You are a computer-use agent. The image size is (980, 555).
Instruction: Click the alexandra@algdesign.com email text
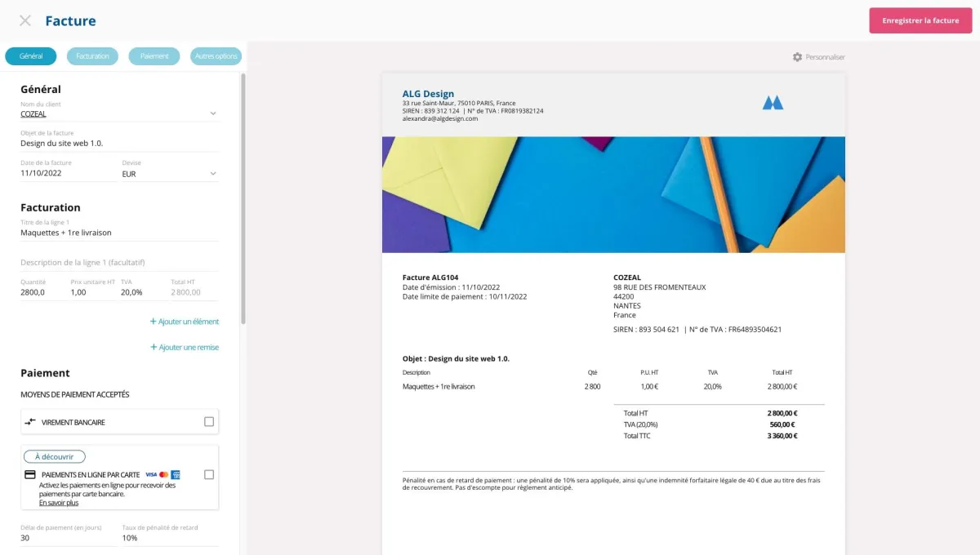440,118
